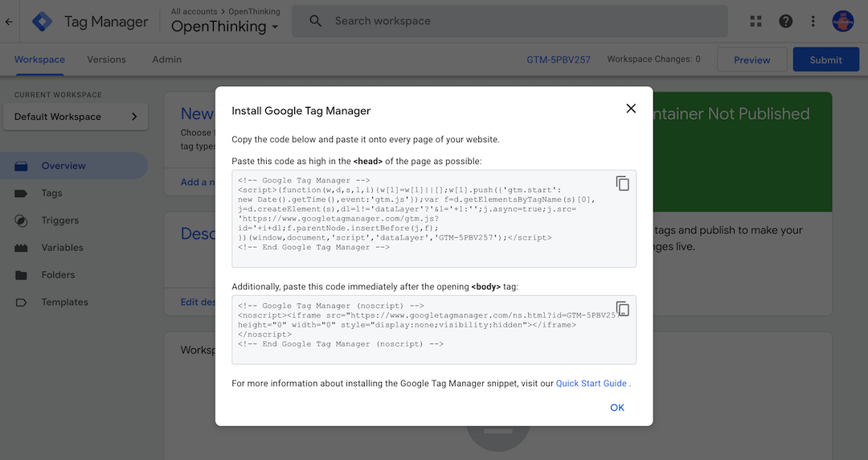Click the Submit button
Image resolution: width=868 pixels, height=460 pixels.
tap(826, 60)
